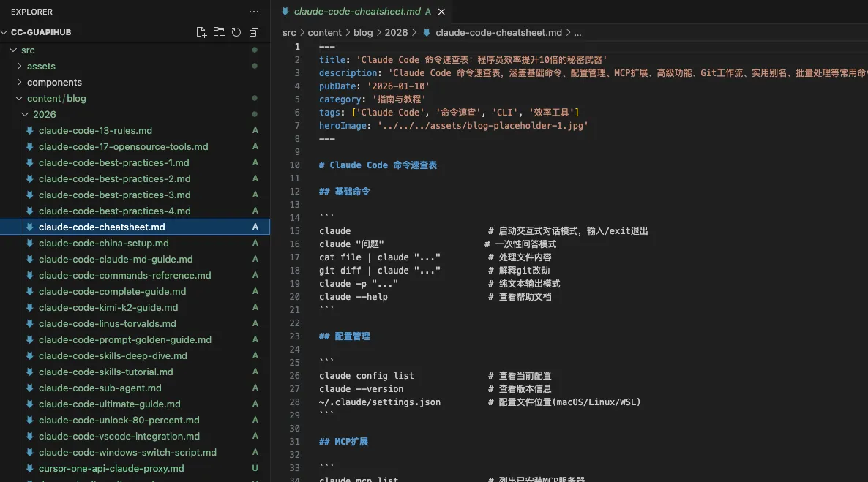The height and width of the screenshot is (482, 868).
Task: Expand the assets folder
Action: (20, 66)
